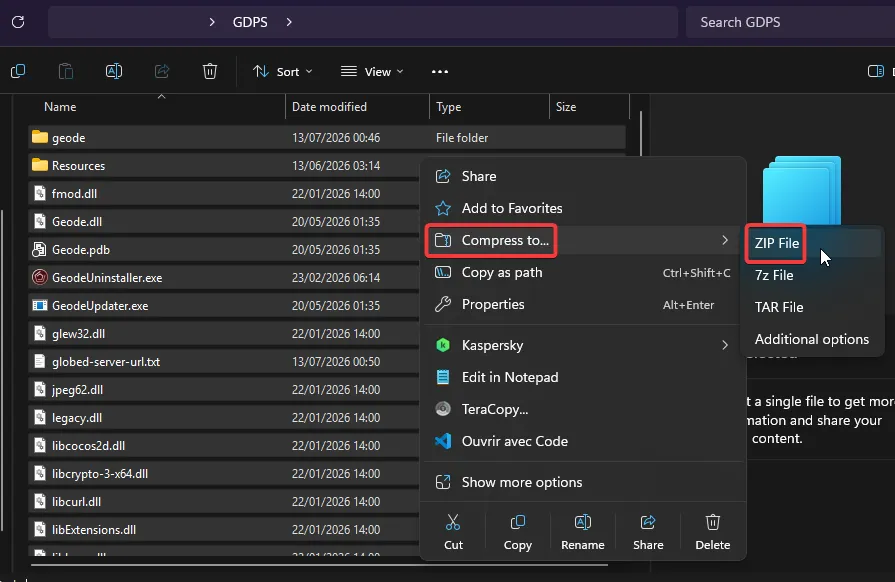Select the Geode.dll file name
This screenshot has width=895, height=582.
[x=77, y=221]
